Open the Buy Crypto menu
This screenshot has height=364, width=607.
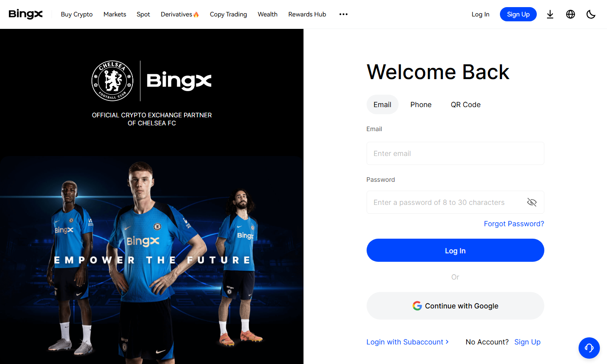tap(77, 14)
